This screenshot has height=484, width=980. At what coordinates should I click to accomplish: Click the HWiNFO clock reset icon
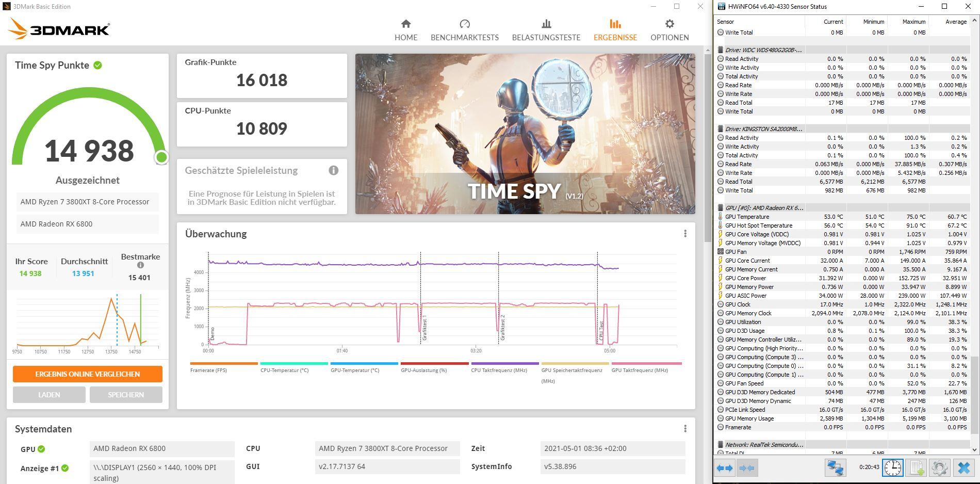tap(893, 468)
